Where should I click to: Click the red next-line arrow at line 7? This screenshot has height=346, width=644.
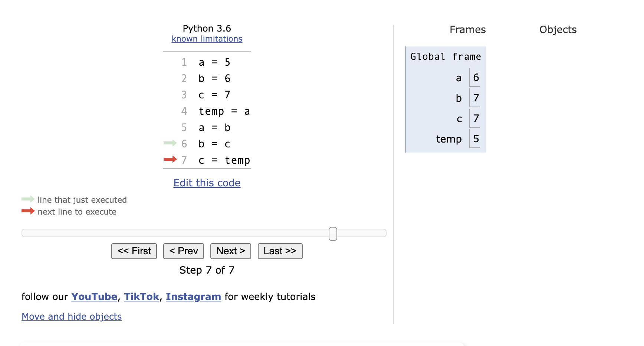pos(170,160)
